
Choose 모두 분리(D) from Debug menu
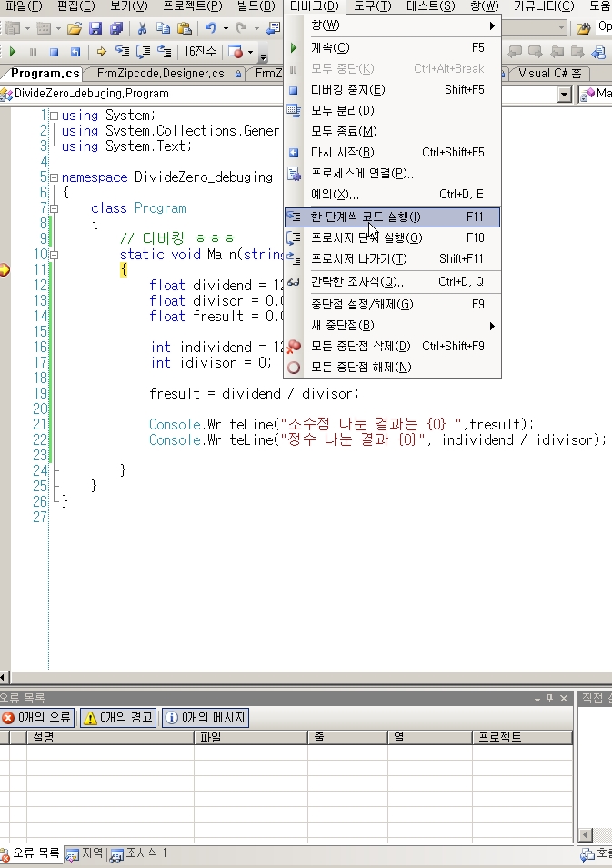point(392,111)
